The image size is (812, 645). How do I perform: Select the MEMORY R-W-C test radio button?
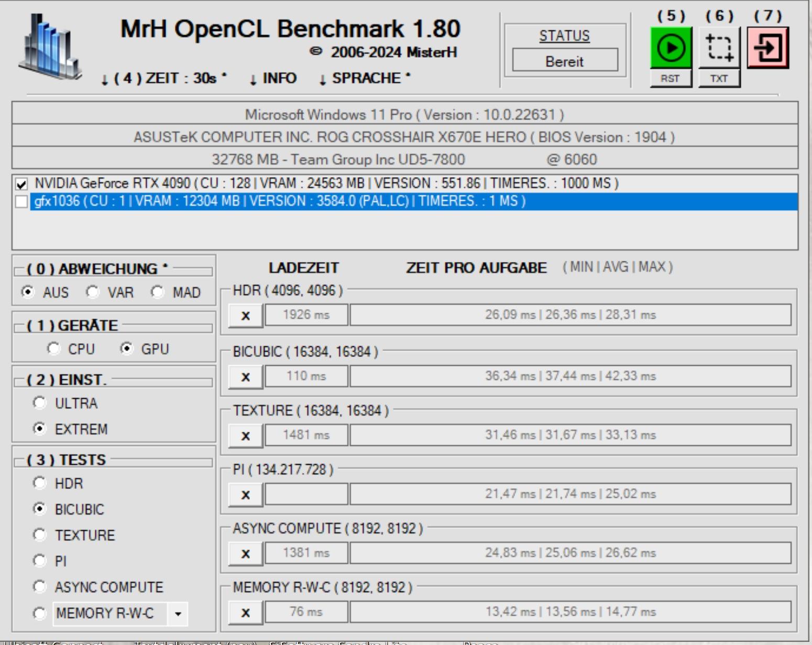pos(40,613)
